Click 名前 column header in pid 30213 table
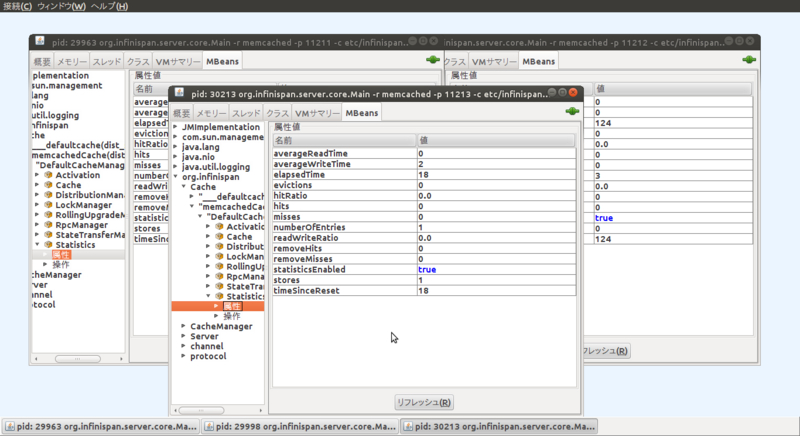Viewport: 800px width, 436px height. click(x=345, y=140)
